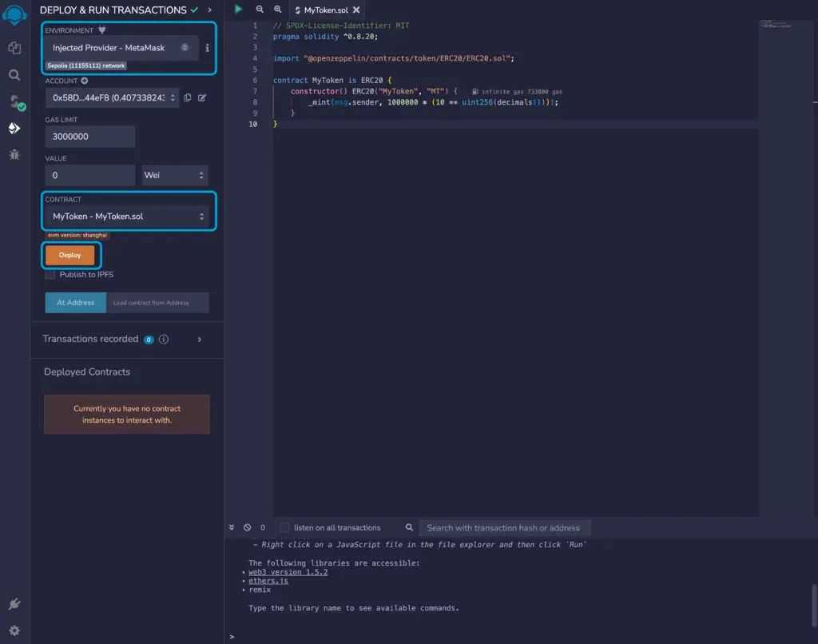Enable the Publish to IPFS checkbox
The image size is (818, 644).
tap(50, 275)
